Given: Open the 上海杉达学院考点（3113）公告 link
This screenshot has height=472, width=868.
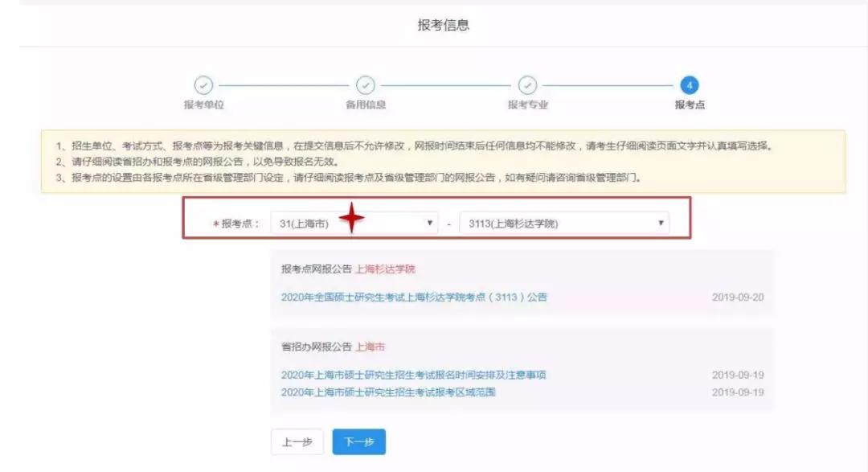Looking at the screenshot, I should point(414,298).
